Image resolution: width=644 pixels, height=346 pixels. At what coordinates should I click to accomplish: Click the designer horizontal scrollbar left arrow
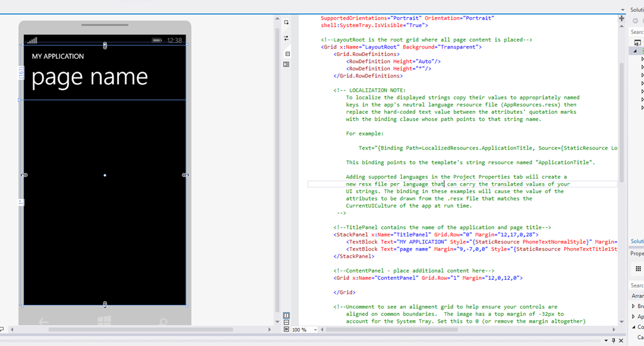12,330
